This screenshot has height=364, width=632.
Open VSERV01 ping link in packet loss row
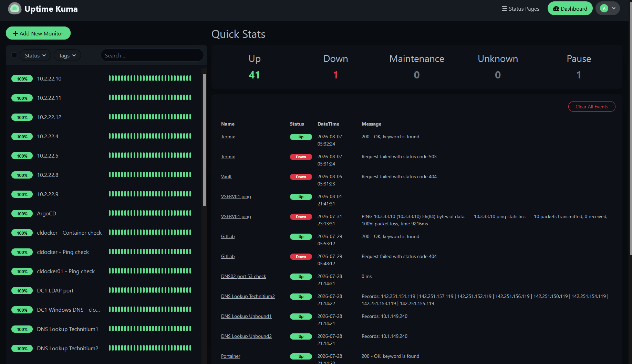tap(236, 216)
